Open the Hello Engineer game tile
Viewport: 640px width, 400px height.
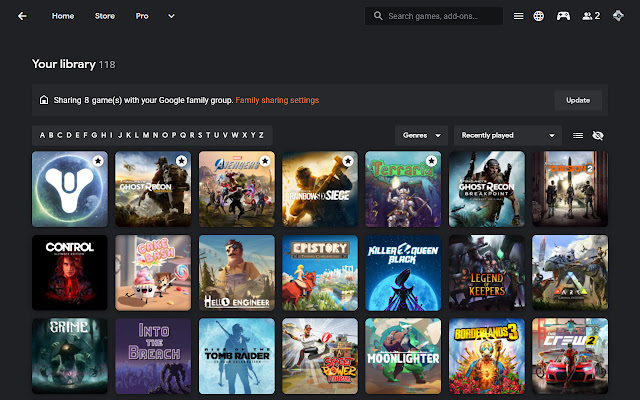tap(237, 273)
